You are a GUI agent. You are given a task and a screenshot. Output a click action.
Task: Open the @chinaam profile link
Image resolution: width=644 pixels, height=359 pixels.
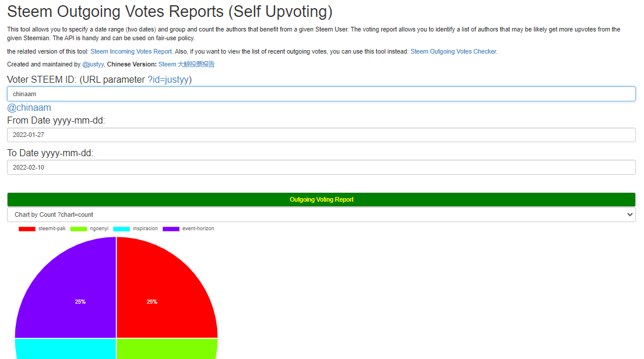coord(29,108)
